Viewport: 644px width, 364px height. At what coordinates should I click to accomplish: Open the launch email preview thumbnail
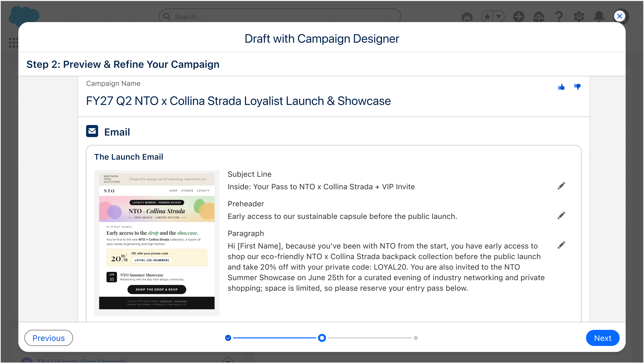tap(157, 243)
